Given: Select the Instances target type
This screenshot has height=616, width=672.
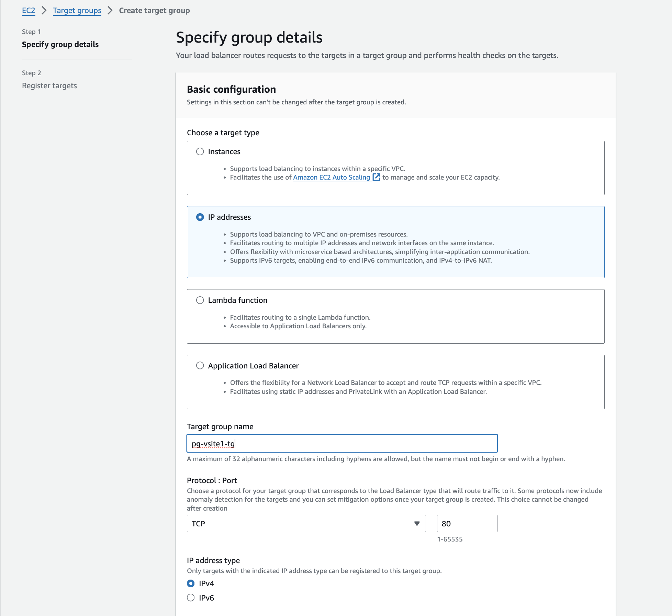Looking at the screenshot, I should 200,151.
